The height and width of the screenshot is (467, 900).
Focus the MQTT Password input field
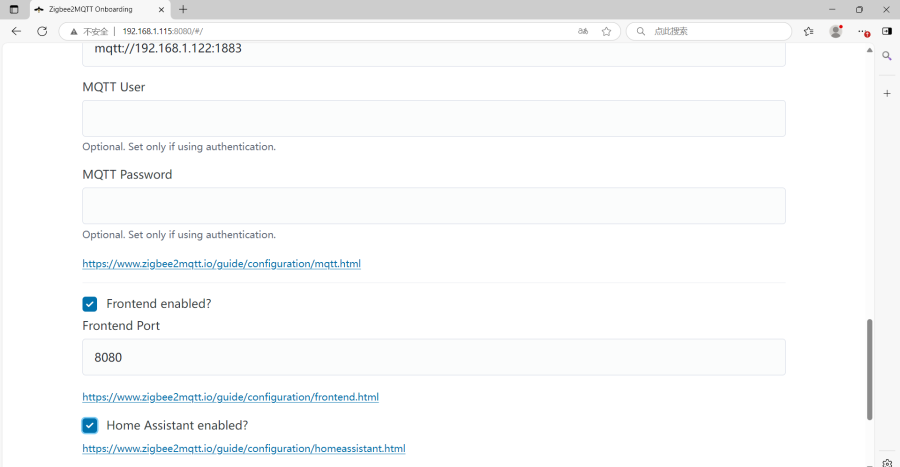pyautogui.click(x=433, y=205)
